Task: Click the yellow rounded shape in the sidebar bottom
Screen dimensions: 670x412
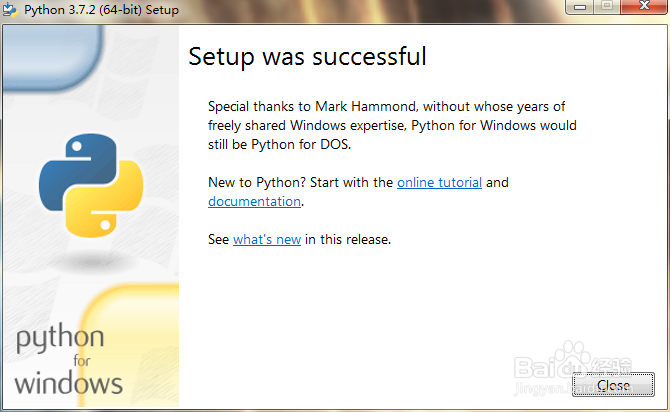Action: point(130,344)
